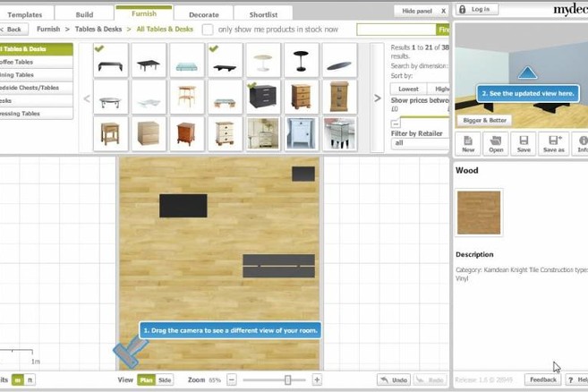Enable only show products in stock checkbox

point(208,30)
